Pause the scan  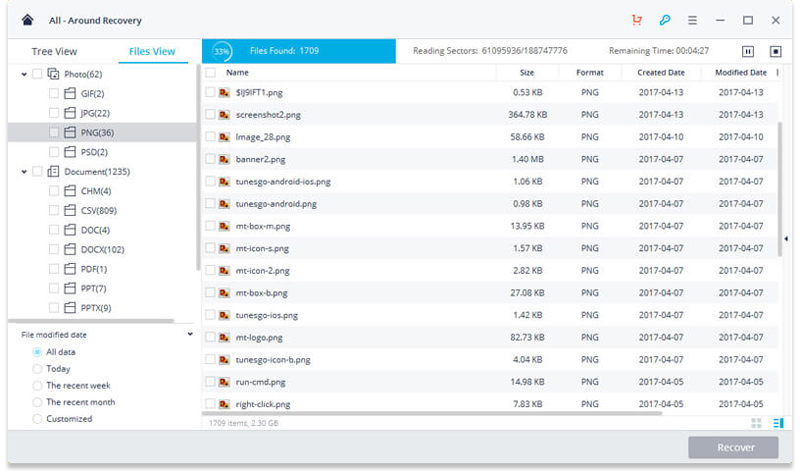(748, 51)
